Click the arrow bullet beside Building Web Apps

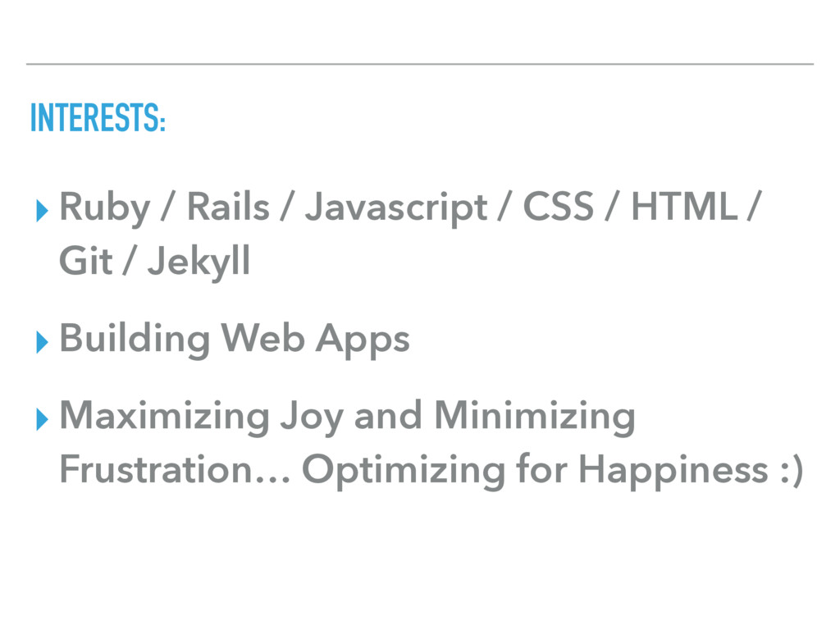coord(42,342)
